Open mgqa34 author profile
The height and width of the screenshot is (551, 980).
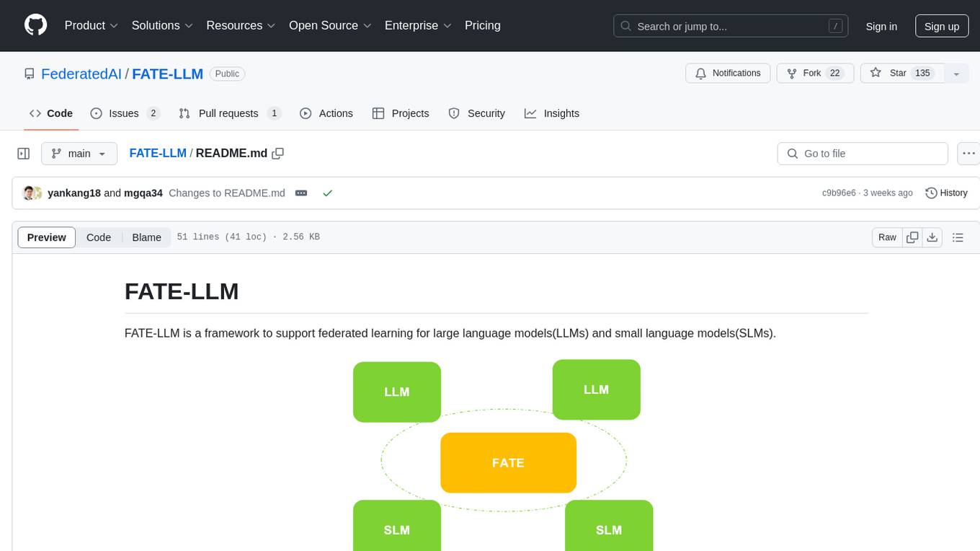(143, 193)
